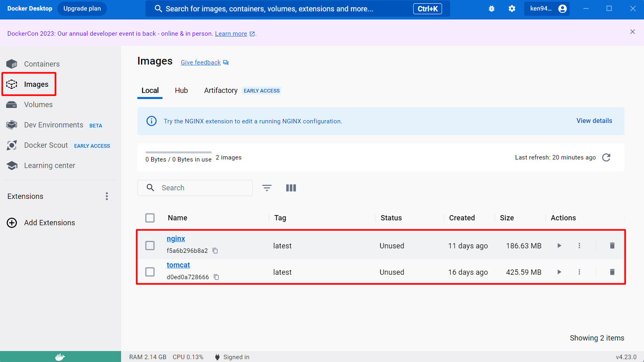This screenshot has width=644, height=362.
Task: Check the nginx image checkbox
Action: tap(150, 246)
